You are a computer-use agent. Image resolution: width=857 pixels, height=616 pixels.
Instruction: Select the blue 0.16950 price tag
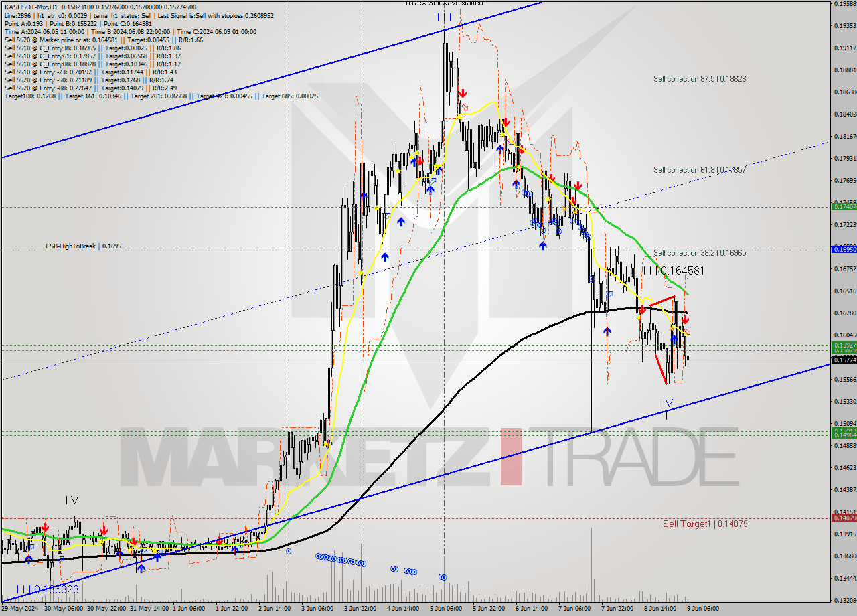tap(844, 249)
